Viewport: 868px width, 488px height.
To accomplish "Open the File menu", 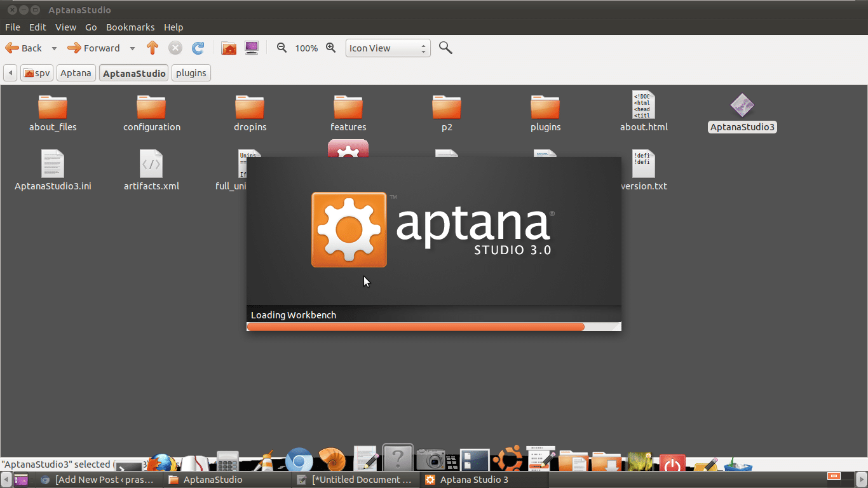I will (x=13, y=27).
